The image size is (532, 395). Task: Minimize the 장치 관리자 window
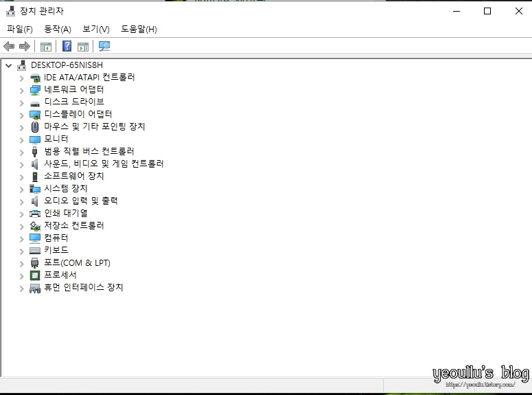[x=456, y=11]
